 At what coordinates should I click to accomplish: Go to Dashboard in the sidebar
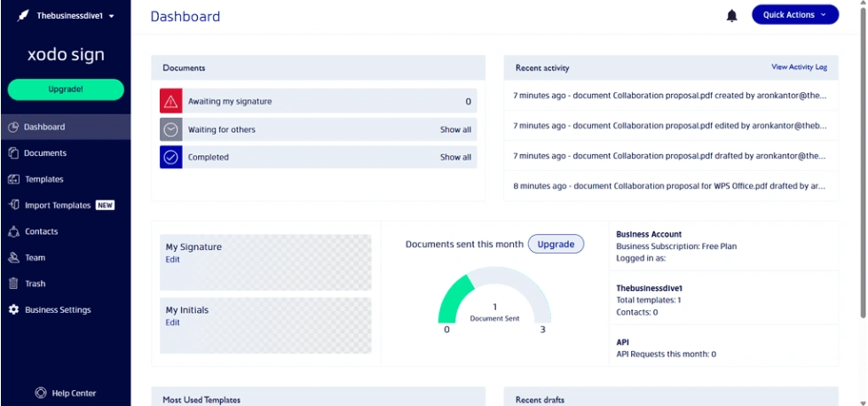click(66, 127)
